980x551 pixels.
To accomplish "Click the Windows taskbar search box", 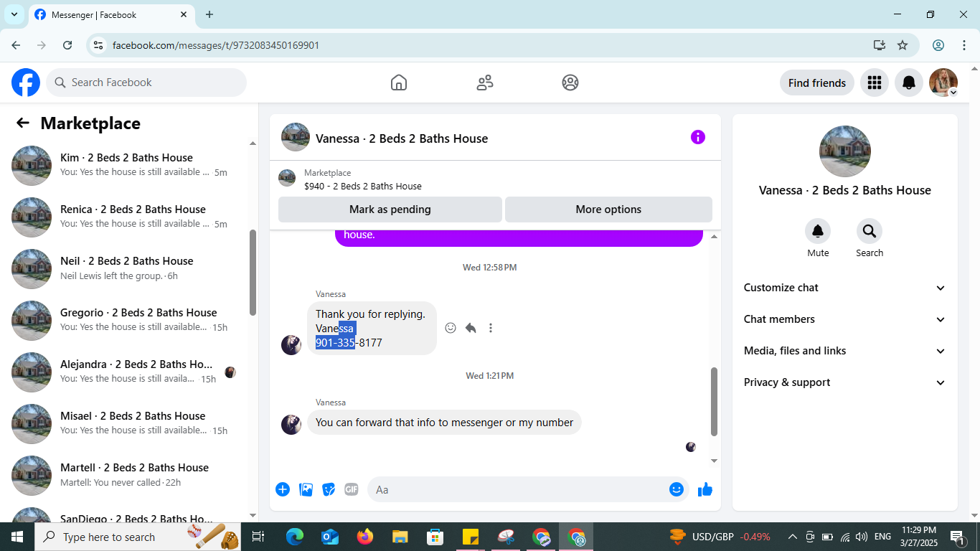I will 138,537.
